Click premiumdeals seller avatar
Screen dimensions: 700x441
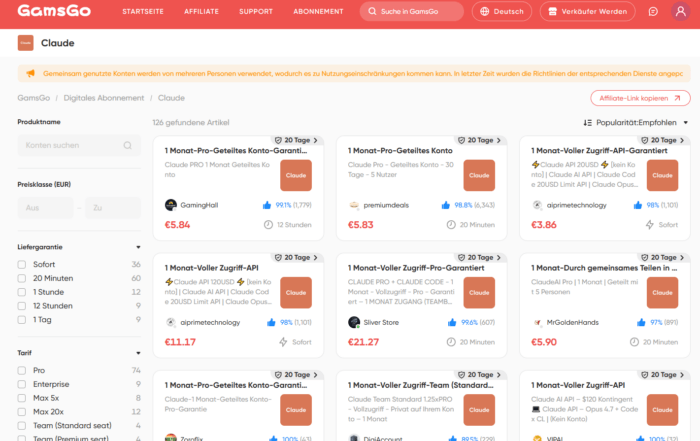pyautogui.click(x=354, y=205)
